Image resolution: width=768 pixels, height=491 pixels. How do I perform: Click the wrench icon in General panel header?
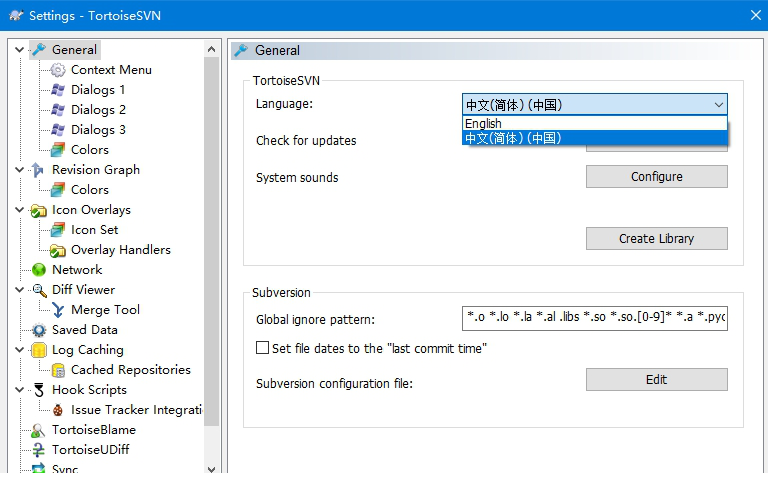(x=241, y=50)
